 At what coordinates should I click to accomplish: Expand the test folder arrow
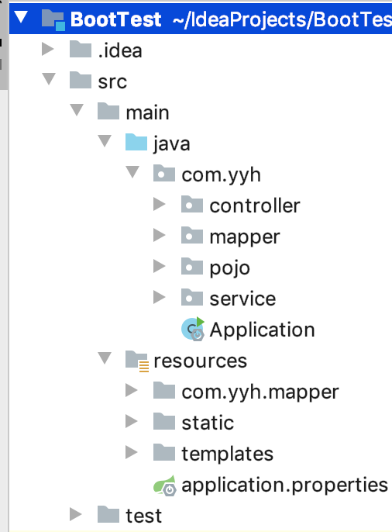[76, 514]
